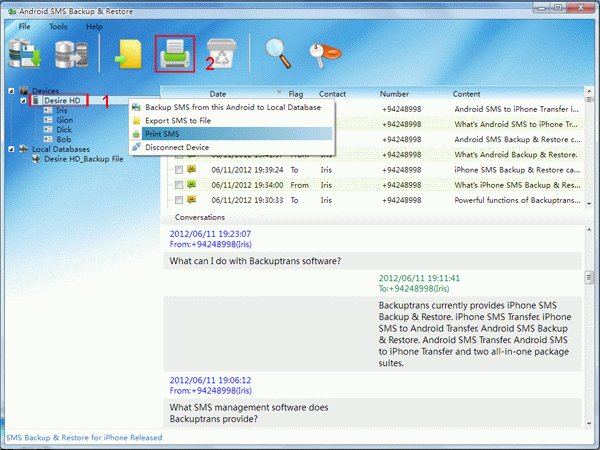Screen dimensions: 600x450
Task: Click message list scrollbar down arrow
Action: [589, 204]
